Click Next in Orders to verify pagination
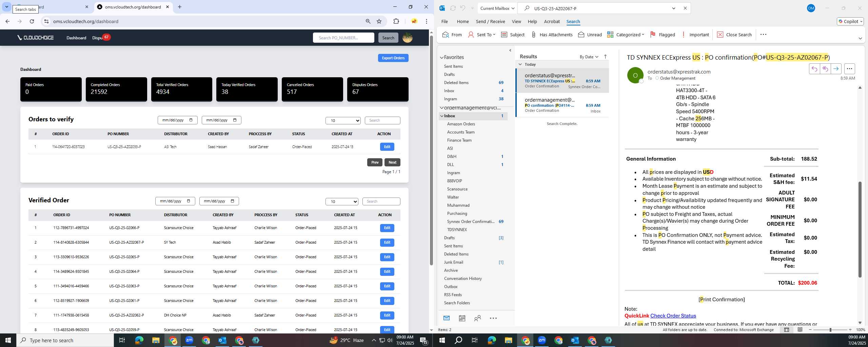 tap(392, 162)
